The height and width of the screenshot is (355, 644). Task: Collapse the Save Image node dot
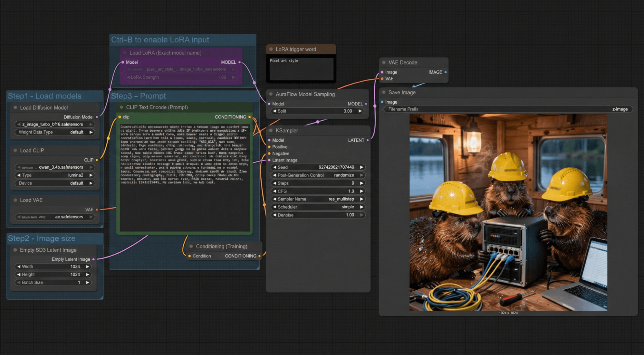click(x=384, y=92)
